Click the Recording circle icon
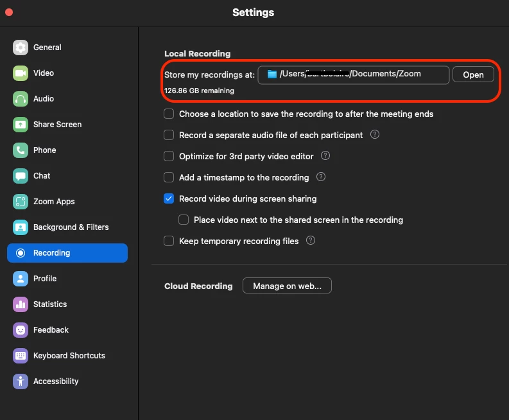The image size is (509, 420). [21, 253]
